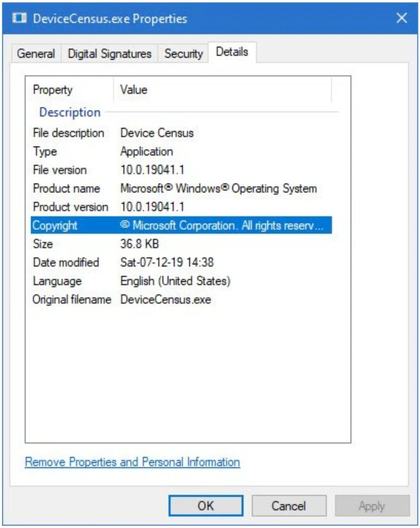Select the File version row

pos(181,170)
